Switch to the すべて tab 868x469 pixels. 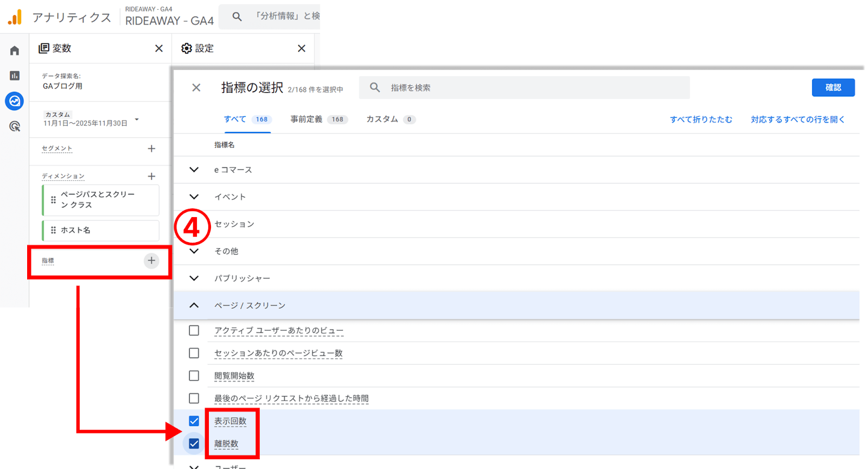pyautogui.click(x=247, y=119)
